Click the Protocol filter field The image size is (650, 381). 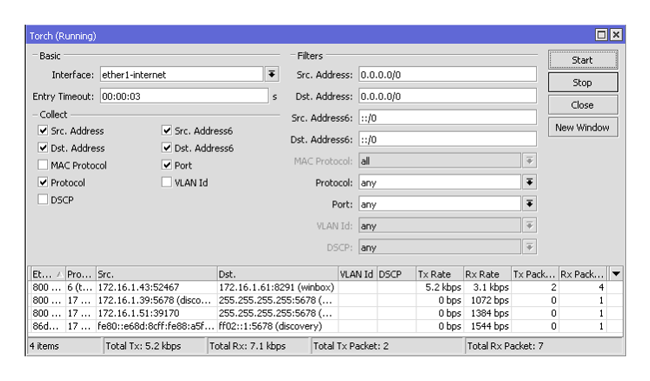click(439, 182)
